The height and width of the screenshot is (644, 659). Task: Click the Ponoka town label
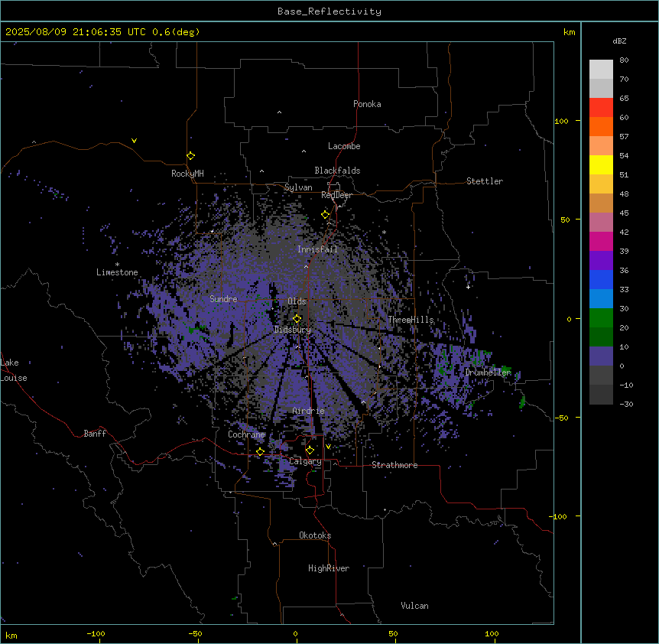(367, 104)
